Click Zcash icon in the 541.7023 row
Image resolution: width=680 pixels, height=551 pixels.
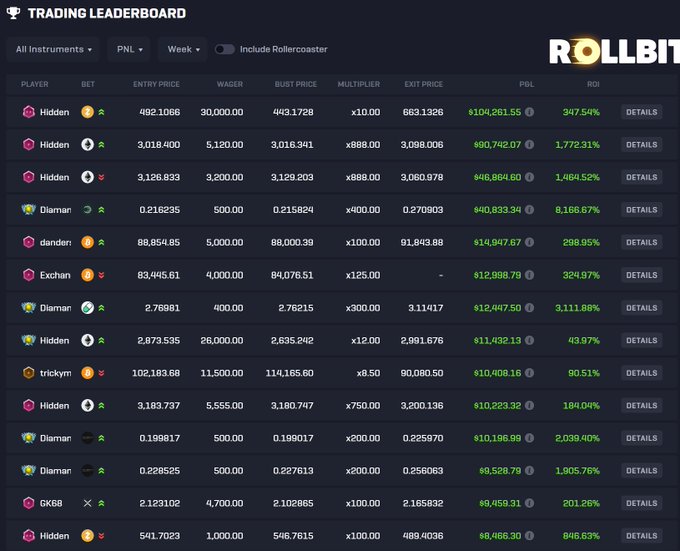tap(88, 536)
